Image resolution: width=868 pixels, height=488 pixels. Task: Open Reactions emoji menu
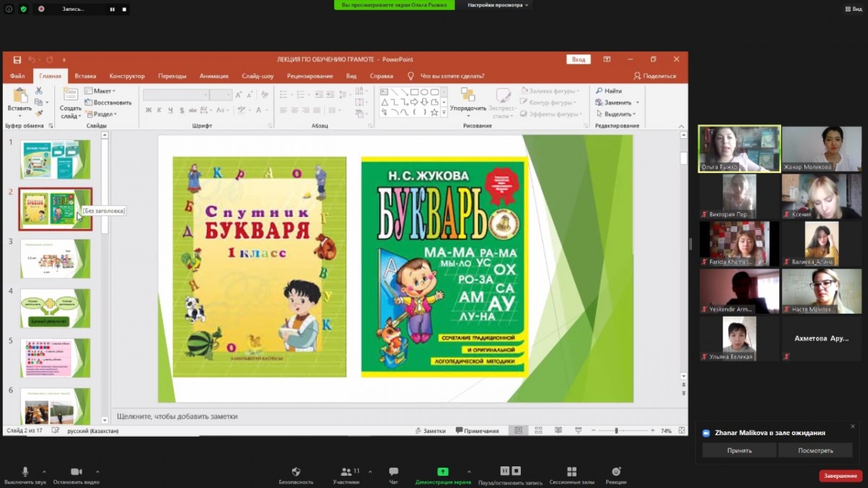click(616, 472)
